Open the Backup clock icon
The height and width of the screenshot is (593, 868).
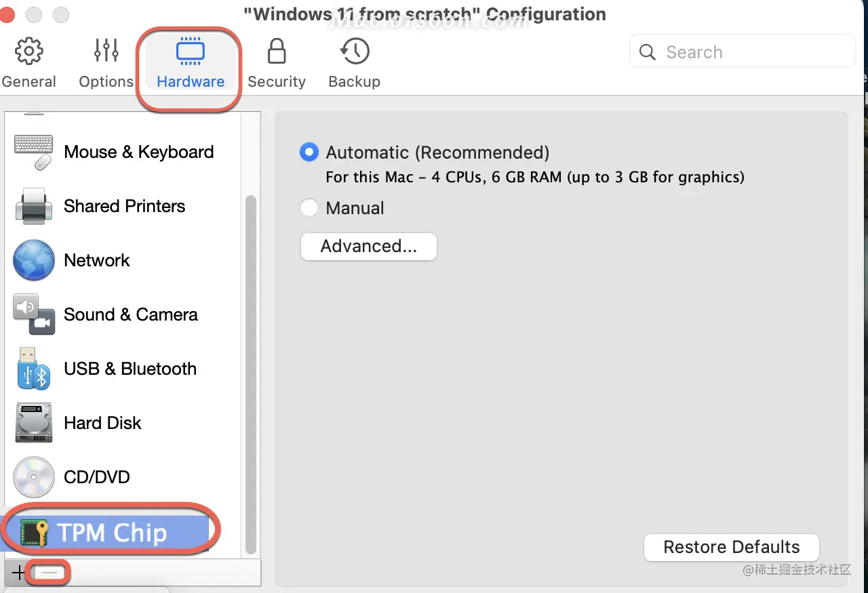pyautogui.click(x=355, y=51)
